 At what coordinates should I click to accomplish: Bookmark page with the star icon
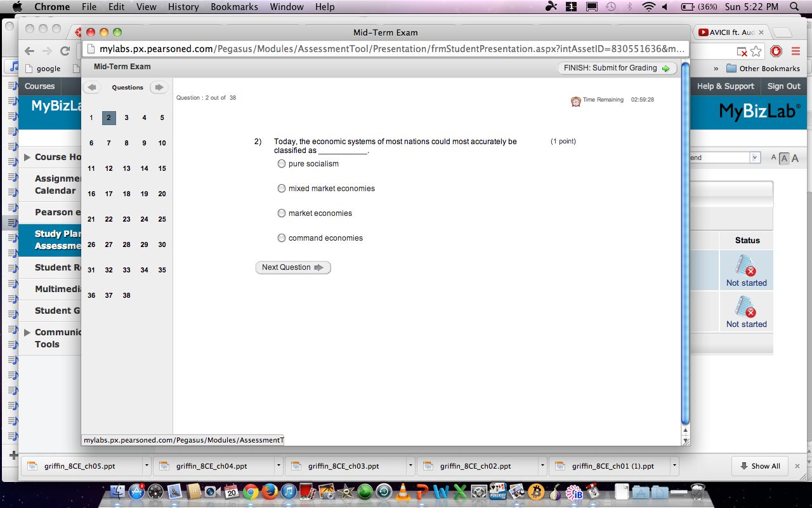click(756, 51)
